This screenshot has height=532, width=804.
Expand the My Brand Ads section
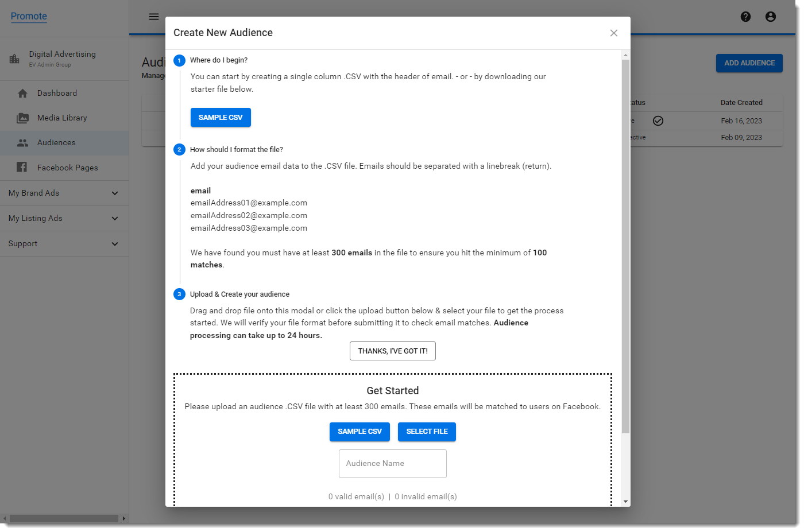tap(115, 193)
